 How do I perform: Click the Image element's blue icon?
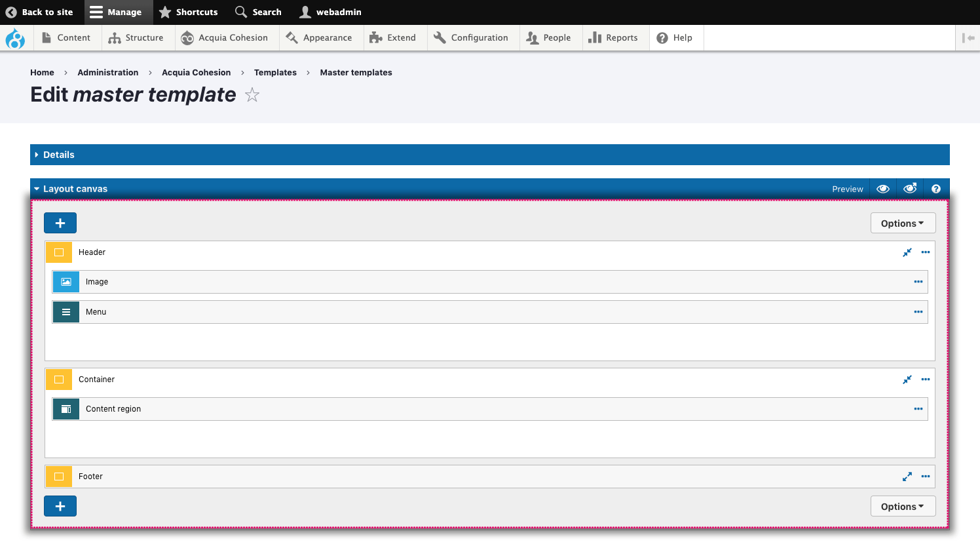point(66,282)
